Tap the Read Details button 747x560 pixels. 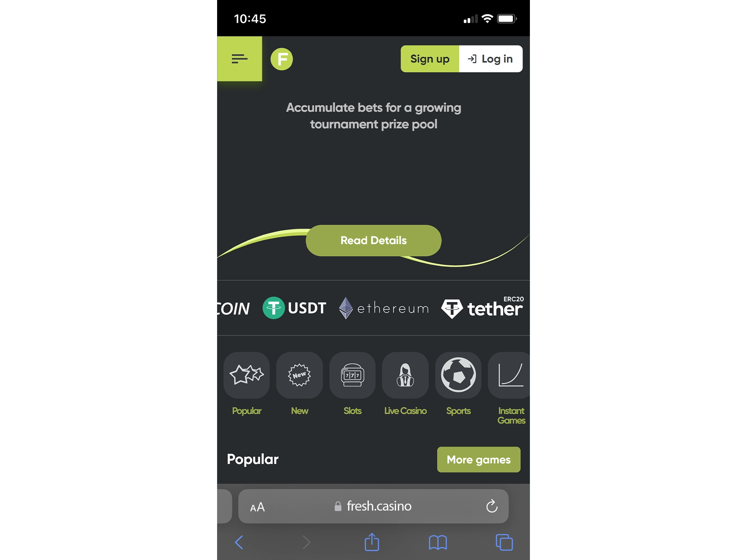pos(373,240)
